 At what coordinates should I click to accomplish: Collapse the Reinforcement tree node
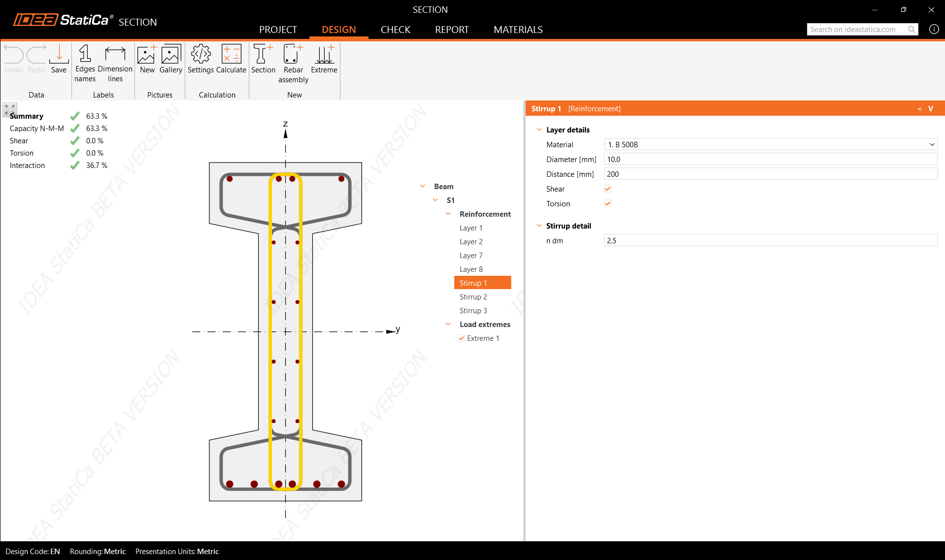click(448, 214)
